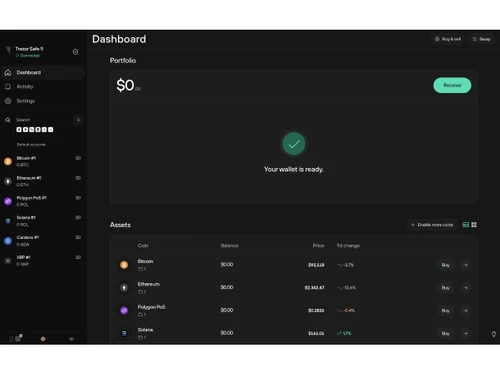The width and height of the screenshot is (500, 375).
Task: Click Bitcoin coin icon in Assets table
Action: click(124, 265)
